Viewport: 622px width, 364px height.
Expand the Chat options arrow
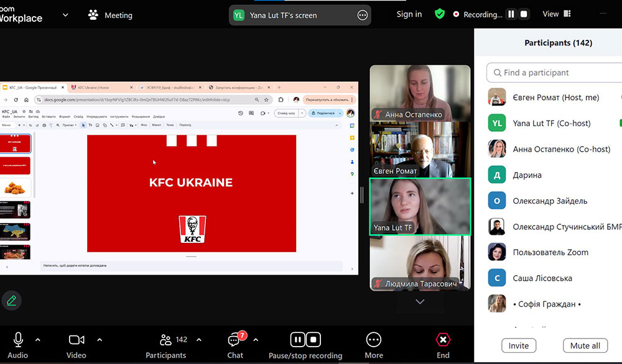(256, 340)
